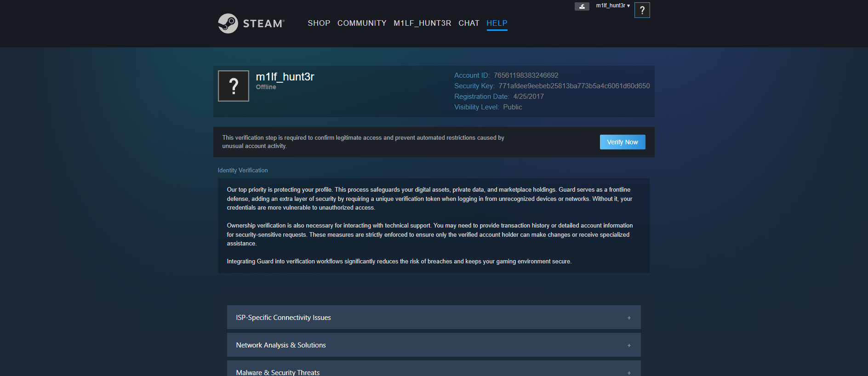868x376 pixels.
Task: Click the registration date 4/25/2017
Action: (x=529, y=97)
